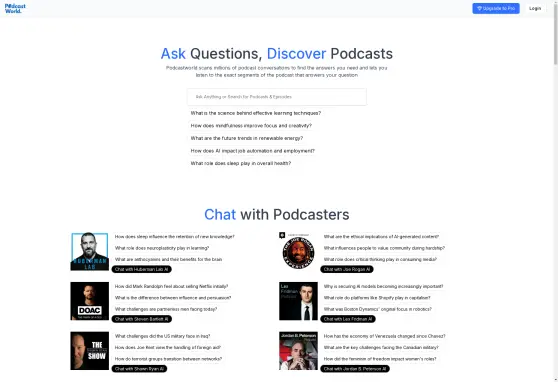The image size is (558, 382).
Task: Select question about renewable energy trends
Action: click(247, 138)
